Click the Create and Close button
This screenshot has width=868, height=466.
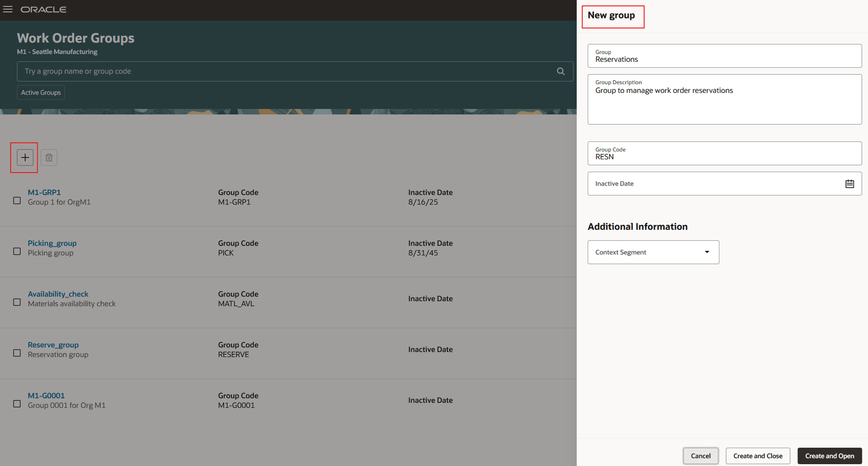click(757, 455)
